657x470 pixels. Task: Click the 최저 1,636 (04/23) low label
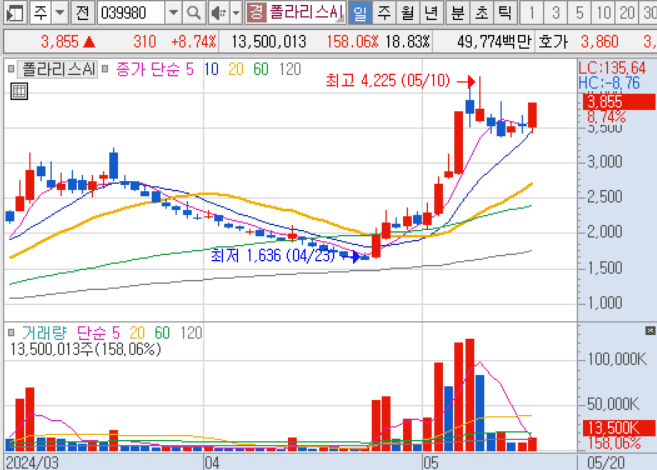273,255
